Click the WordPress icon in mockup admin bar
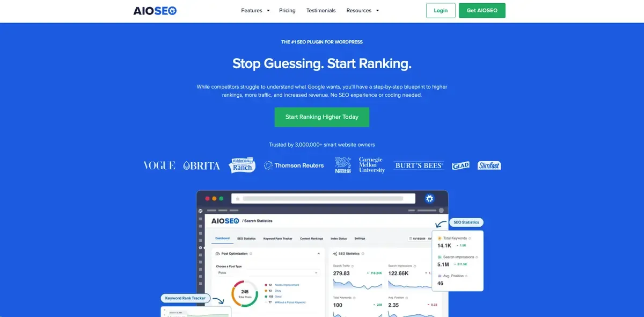This screenshot has width=644, height=317. pos(200,211)
